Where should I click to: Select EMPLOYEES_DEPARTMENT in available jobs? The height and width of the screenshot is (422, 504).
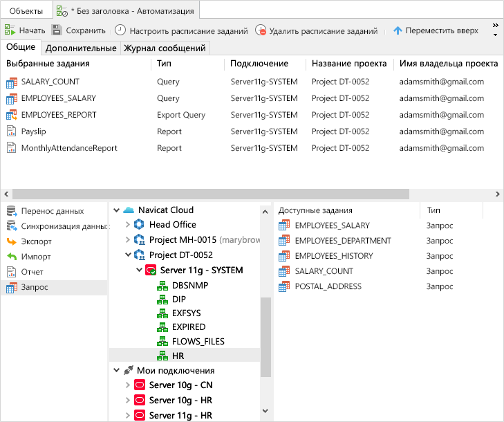click(342, 241)
